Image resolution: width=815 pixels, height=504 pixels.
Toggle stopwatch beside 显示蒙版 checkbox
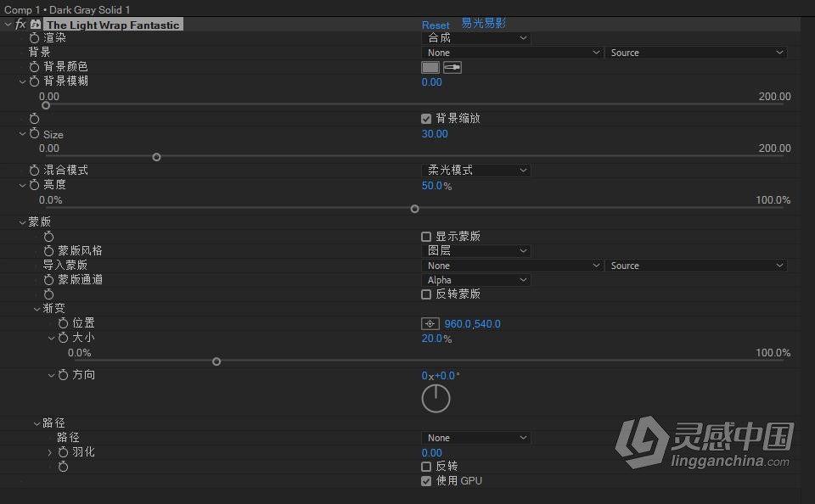tap(49, 237)
